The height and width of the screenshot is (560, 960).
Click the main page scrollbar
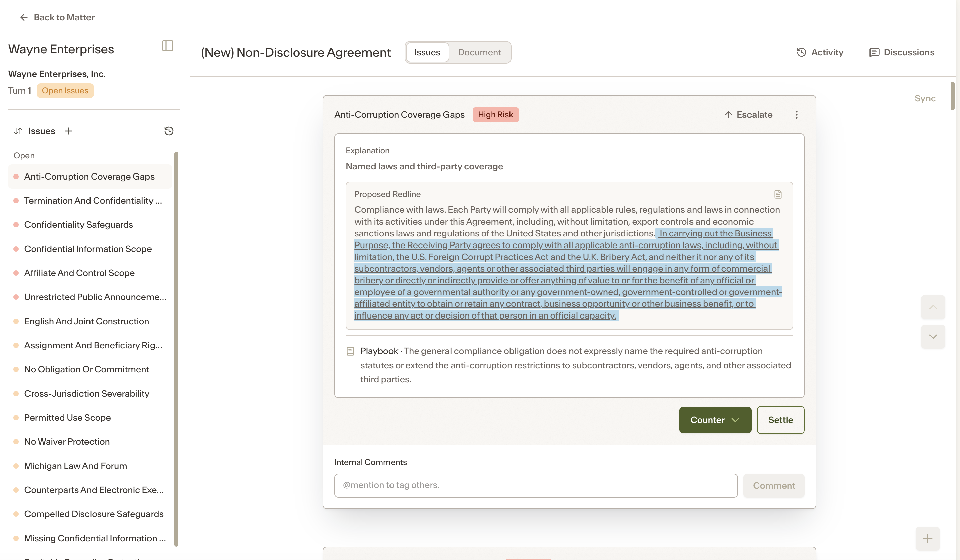(952, 96)
